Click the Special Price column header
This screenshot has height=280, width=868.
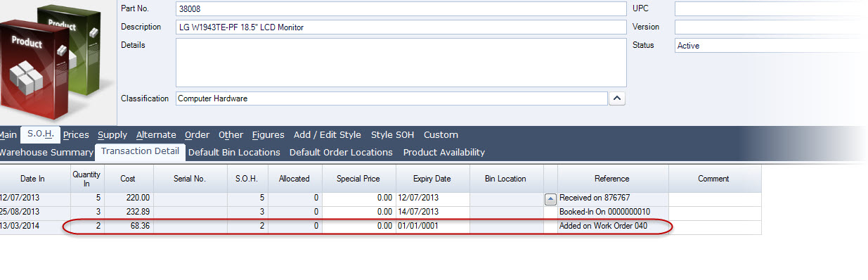click(x=358, y=179)
